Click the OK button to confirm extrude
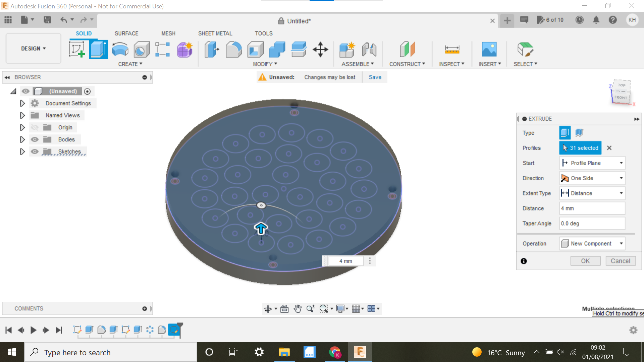Screen dimensions: 644x362 [x=585, y=260]
